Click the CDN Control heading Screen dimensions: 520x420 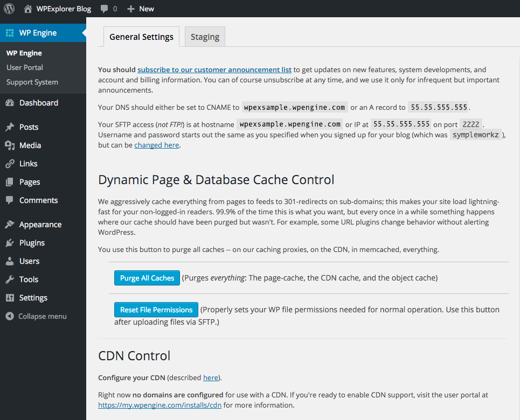coord(134,356)
